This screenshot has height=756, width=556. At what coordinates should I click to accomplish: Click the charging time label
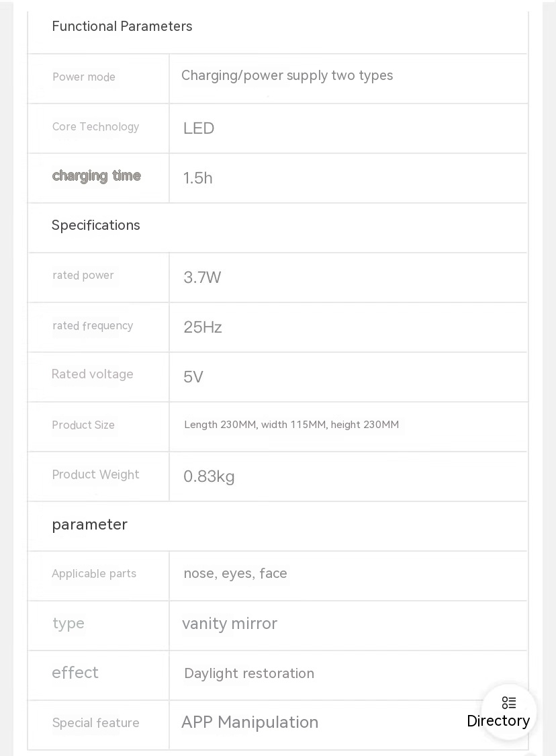pyautogui.click(x=97, y=176)
